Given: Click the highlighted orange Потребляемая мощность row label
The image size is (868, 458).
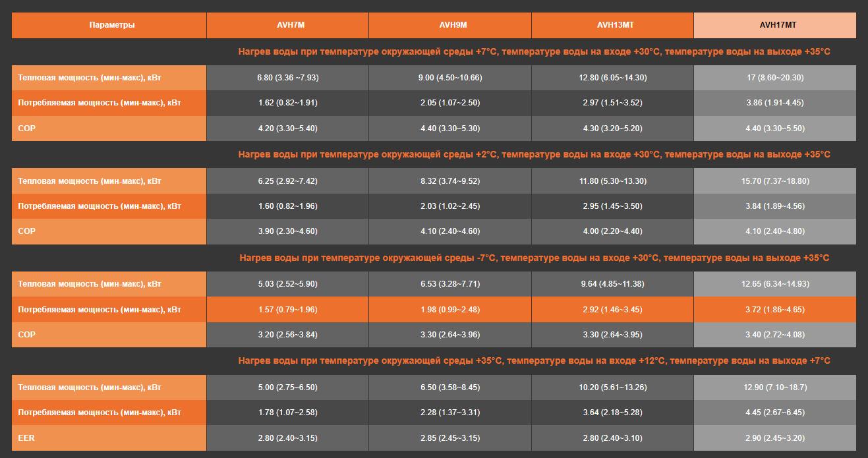Looking at the screenshot, I should pyautogui.click(x=100, y=309).
